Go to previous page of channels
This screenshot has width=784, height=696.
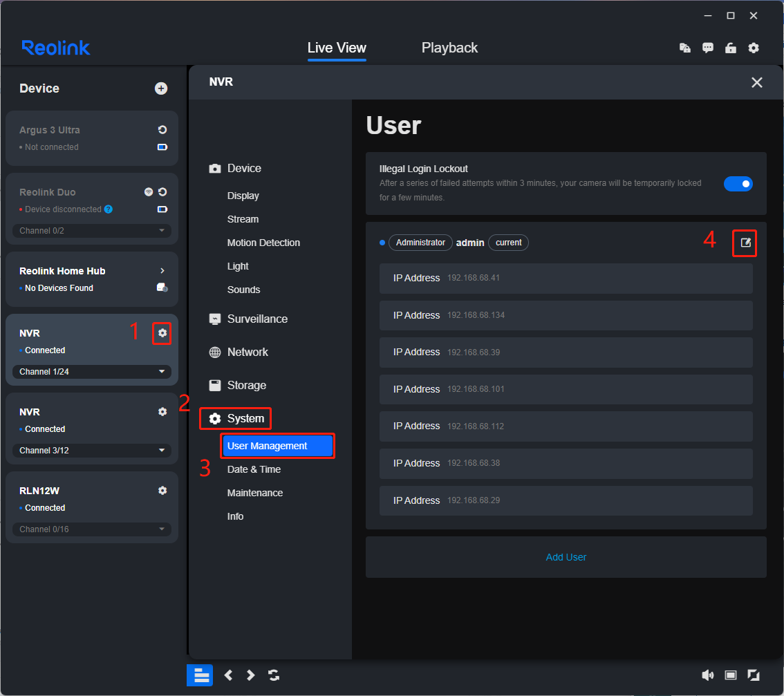(x=229, y=675)
